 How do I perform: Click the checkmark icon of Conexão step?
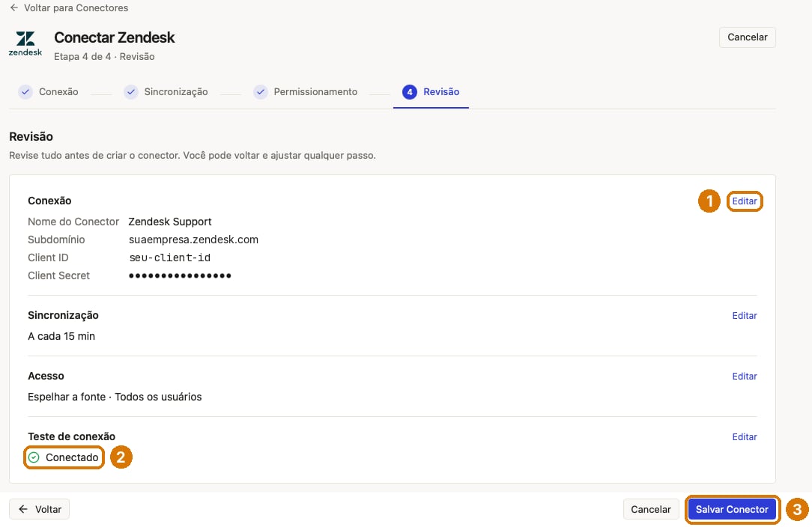pos(25,91)
